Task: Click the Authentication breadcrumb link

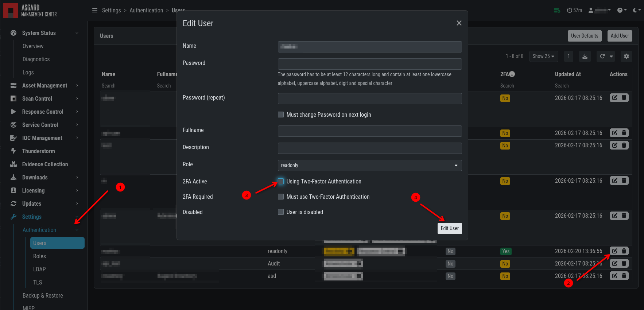Action: [x=146, y=10]
